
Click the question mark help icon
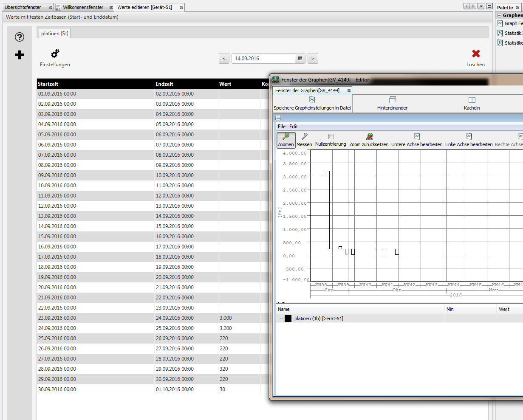click(x=20, y=37)
